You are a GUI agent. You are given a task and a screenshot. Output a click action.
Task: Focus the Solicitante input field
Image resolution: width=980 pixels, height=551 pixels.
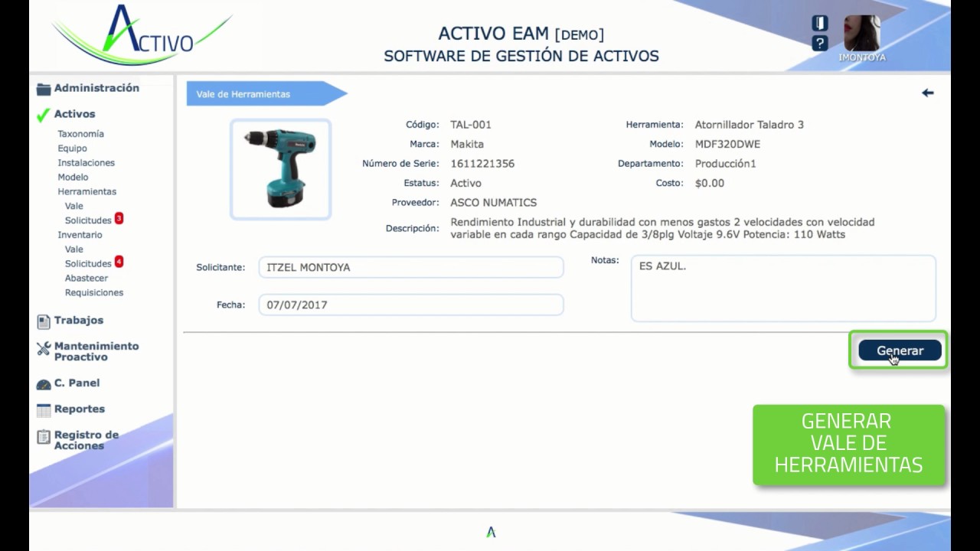click(x=411, y=267)
